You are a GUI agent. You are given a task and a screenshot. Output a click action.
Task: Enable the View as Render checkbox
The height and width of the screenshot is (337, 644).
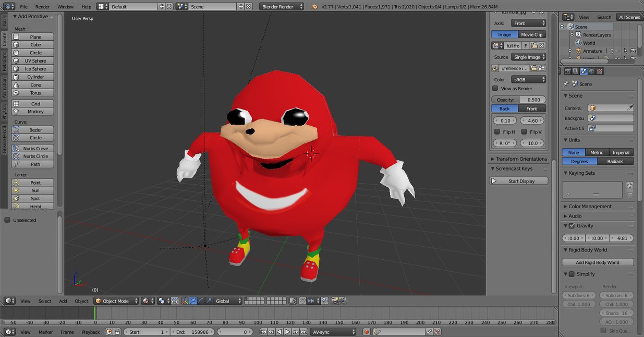pos(494,88)
